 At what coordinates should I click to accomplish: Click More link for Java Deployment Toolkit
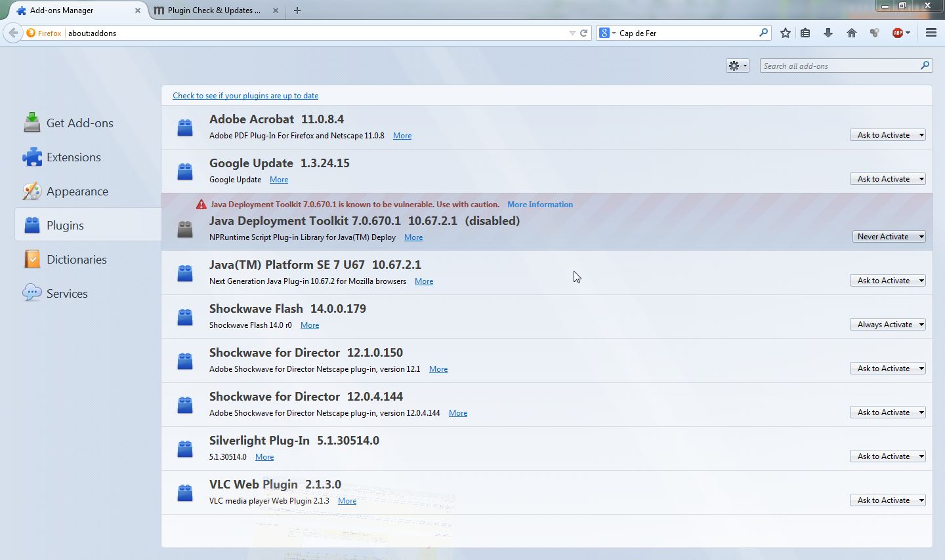pos(413,237)
